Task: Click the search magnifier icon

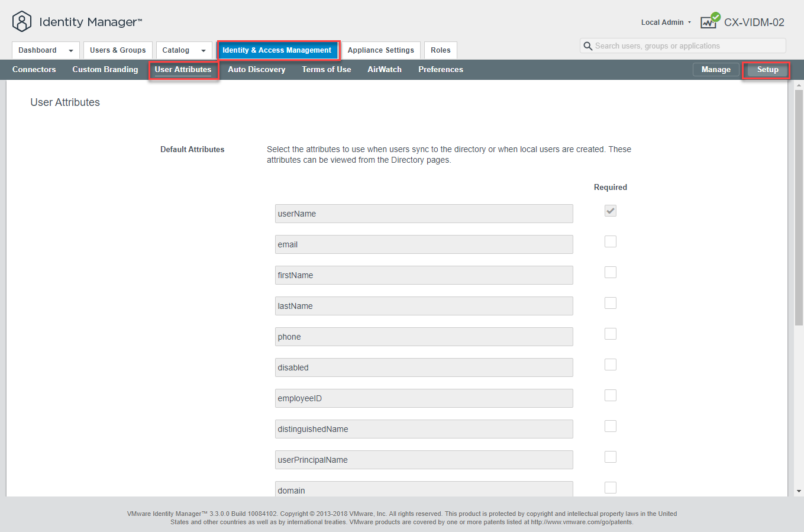Action: 587,46
